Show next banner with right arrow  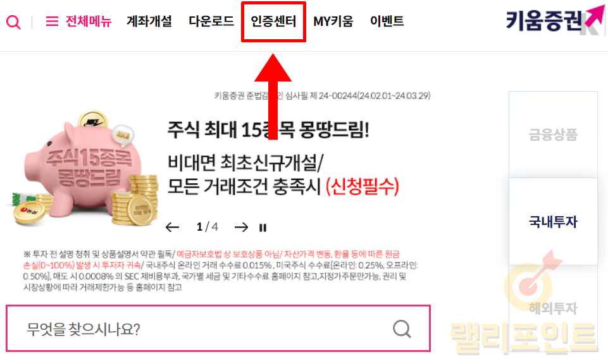(x=241, y=227)
